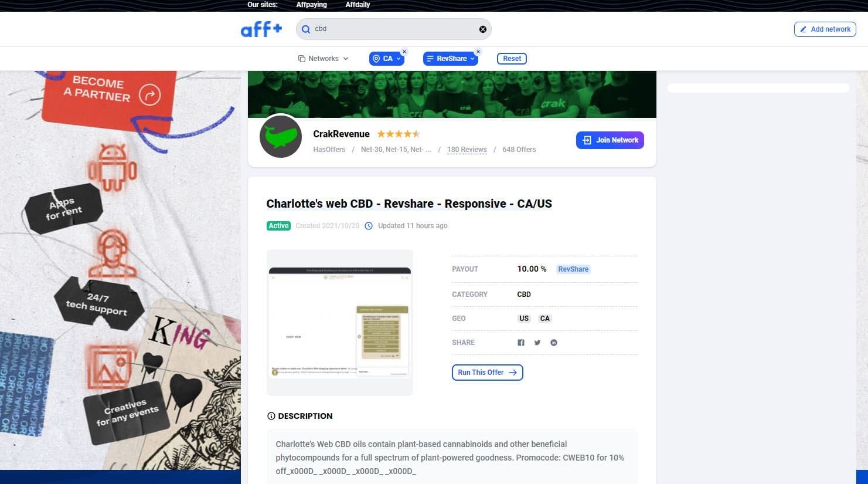
Task: Expand the CA country filter dropdown
Action: [387, 59]
